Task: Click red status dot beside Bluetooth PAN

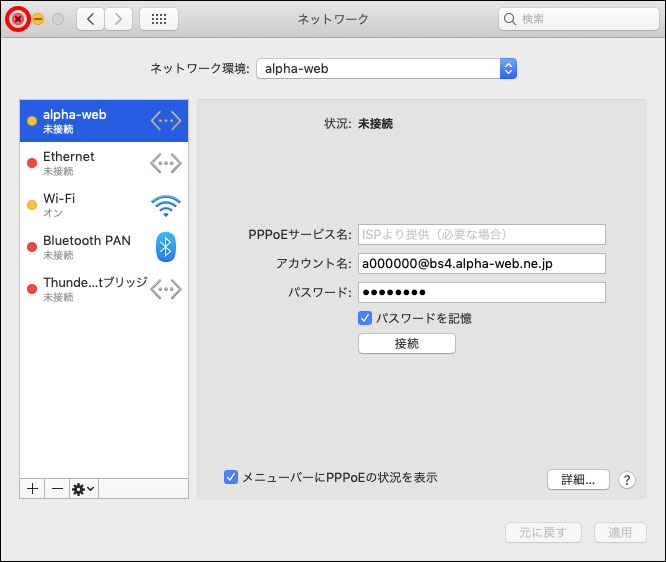Action: 32,247
